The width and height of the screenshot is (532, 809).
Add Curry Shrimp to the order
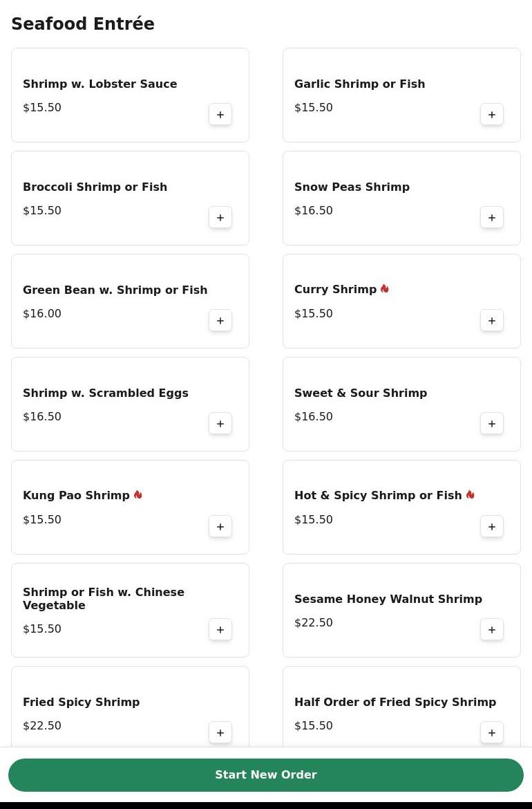click(x=492, y=321)
